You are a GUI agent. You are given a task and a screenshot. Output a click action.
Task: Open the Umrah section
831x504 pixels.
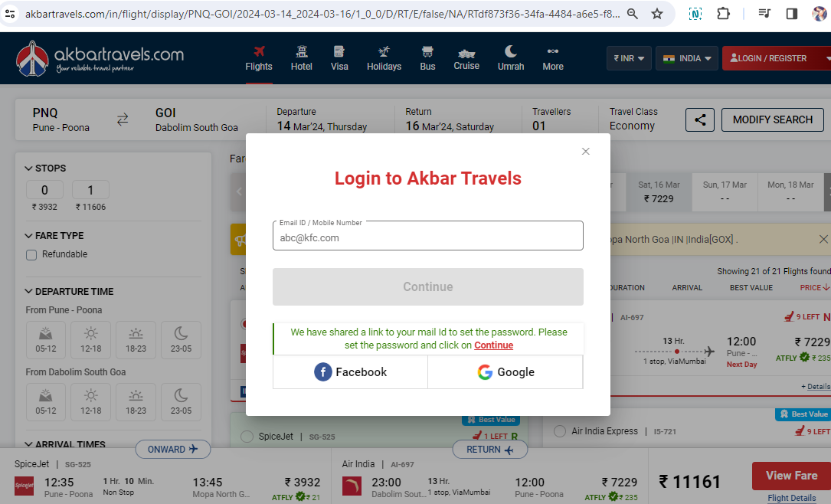point(511,58)
